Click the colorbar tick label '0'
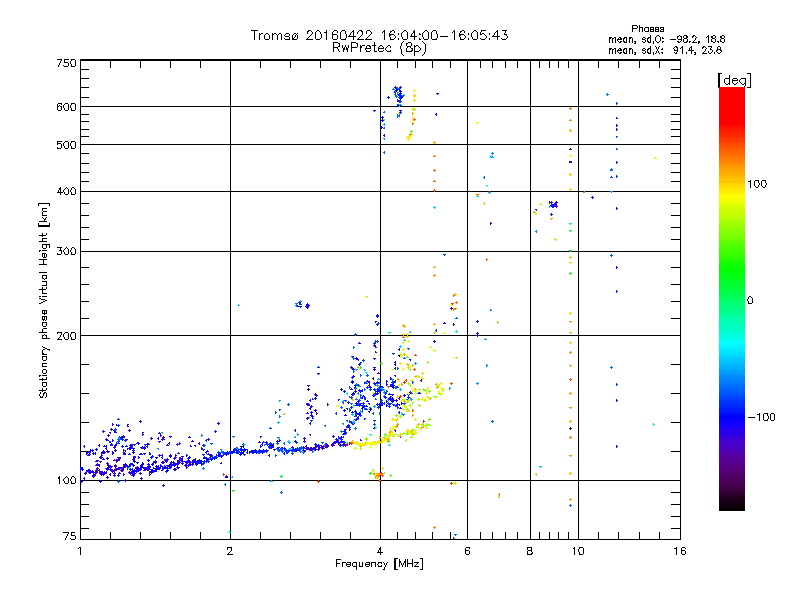The image size is (800, 600). pos(750,301)
